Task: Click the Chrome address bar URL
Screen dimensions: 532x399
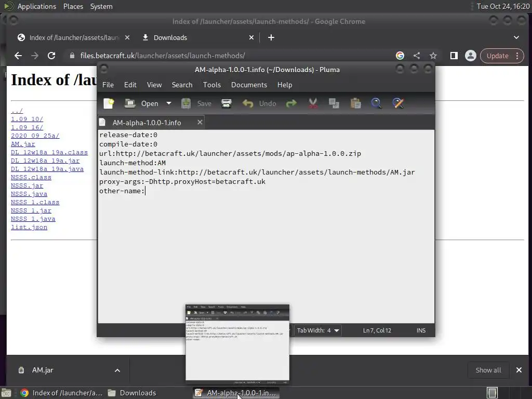Action: pos(163,56)
